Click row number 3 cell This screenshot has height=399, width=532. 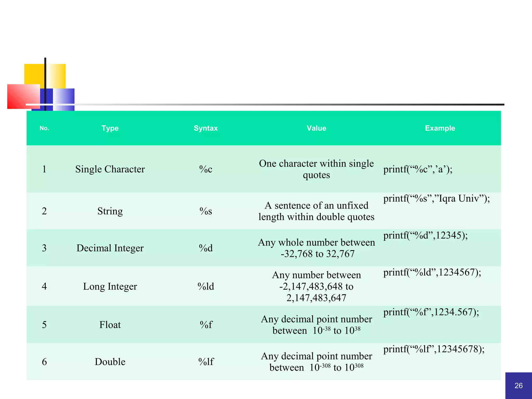point(44,248)
